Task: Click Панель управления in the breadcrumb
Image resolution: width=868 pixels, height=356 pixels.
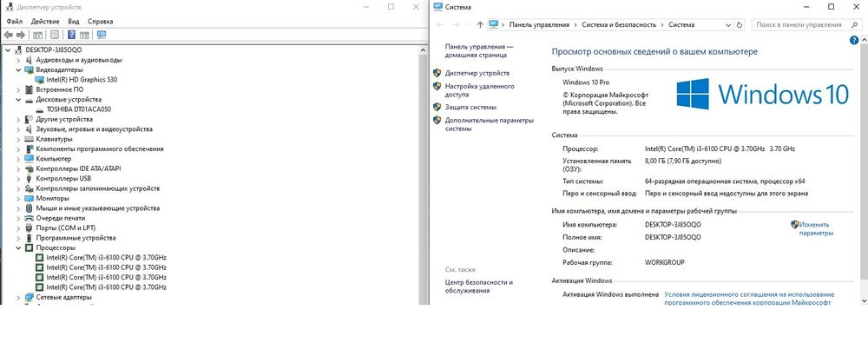Action: (539, 25)
